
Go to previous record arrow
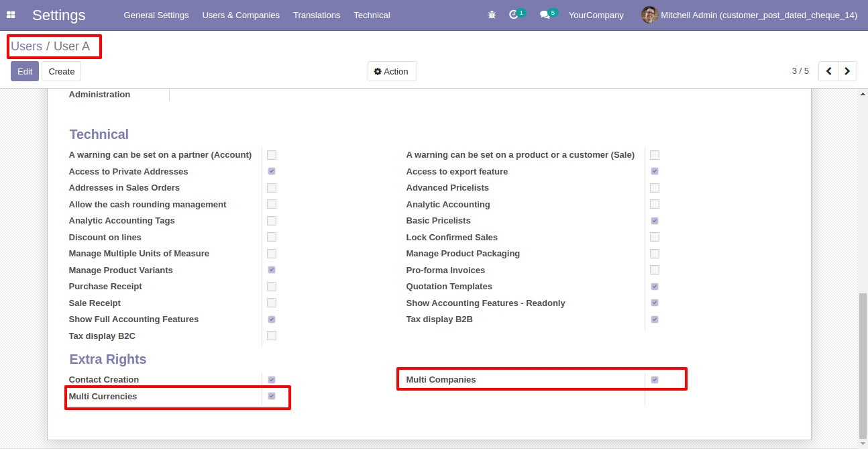point(828,71)
